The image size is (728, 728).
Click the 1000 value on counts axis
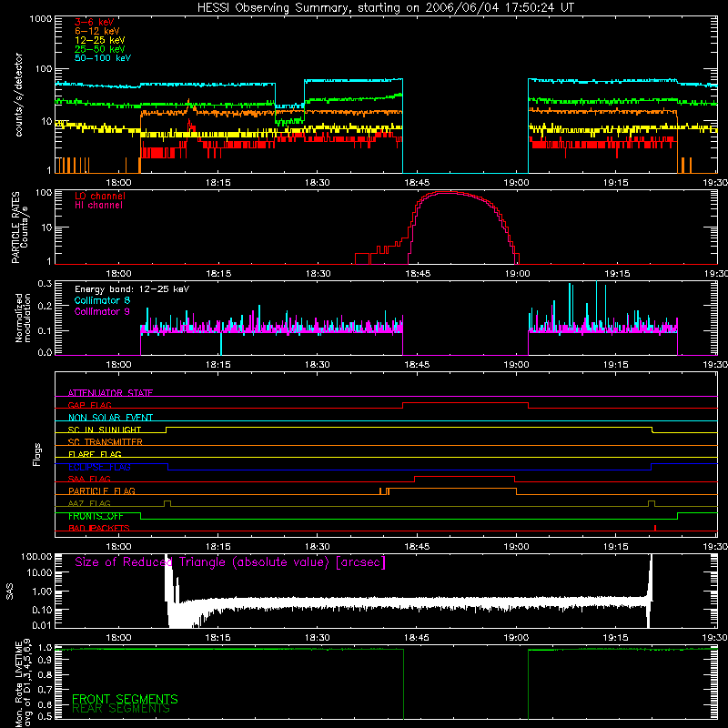tap(41, 19)
